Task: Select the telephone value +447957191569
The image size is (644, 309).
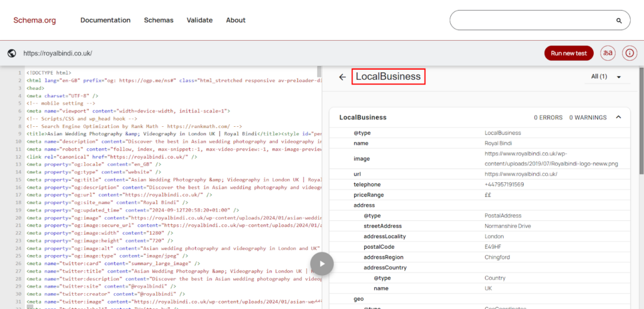Action: click(504, 185)
